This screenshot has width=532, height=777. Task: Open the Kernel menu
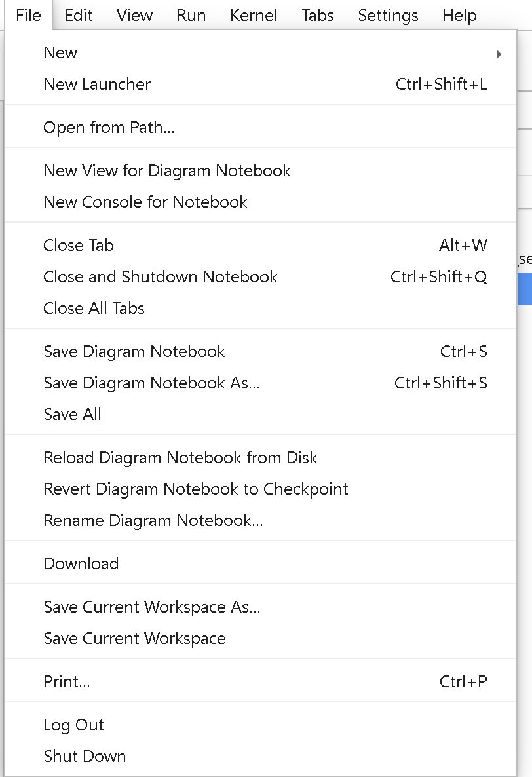pyautogui.click(x=254, y=16)
